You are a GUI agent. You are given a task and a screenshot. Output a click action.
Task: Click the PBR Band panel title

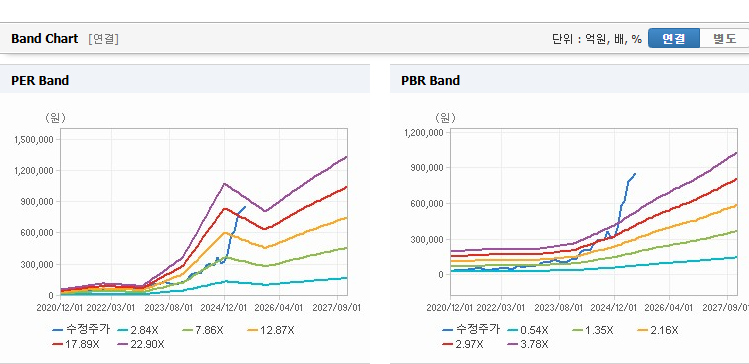(x=430, y=81)
